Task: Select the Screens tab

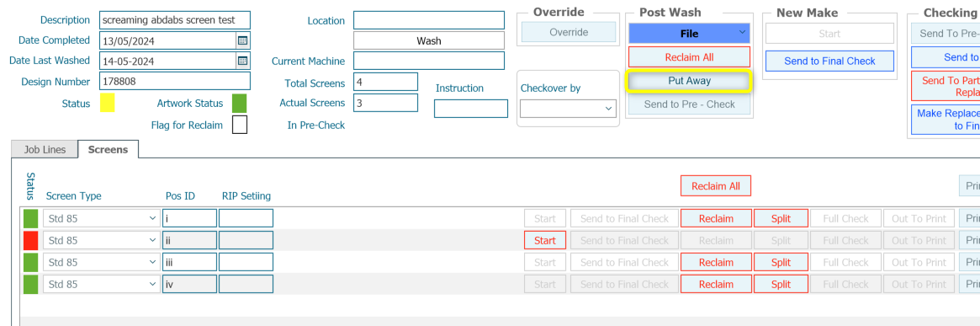Action: [109, 150]
